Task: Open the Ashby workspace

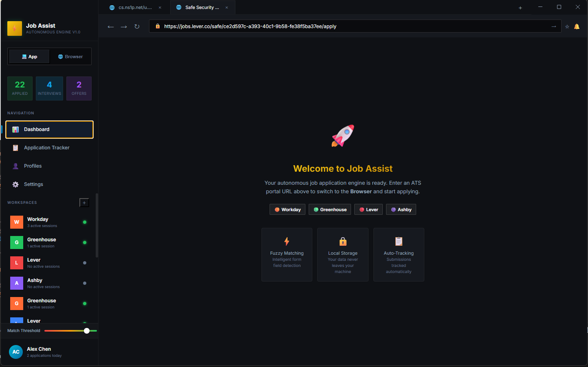Action: 49,283
